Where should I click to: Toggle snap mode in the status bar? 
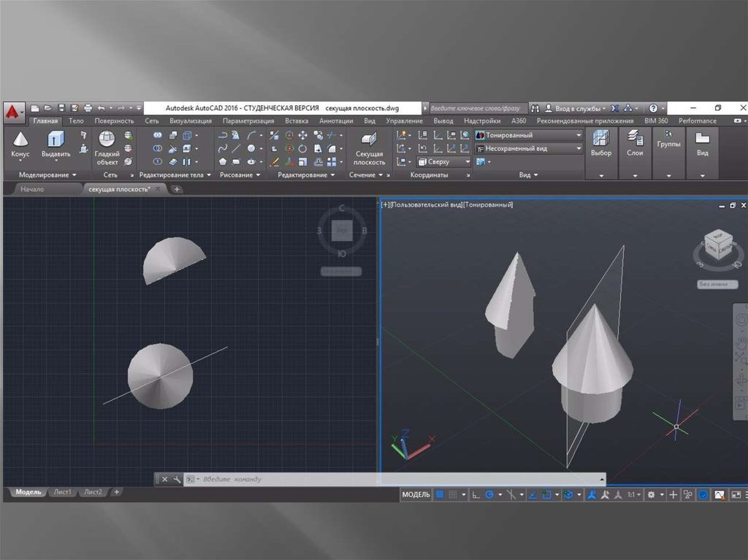[456, 495]
